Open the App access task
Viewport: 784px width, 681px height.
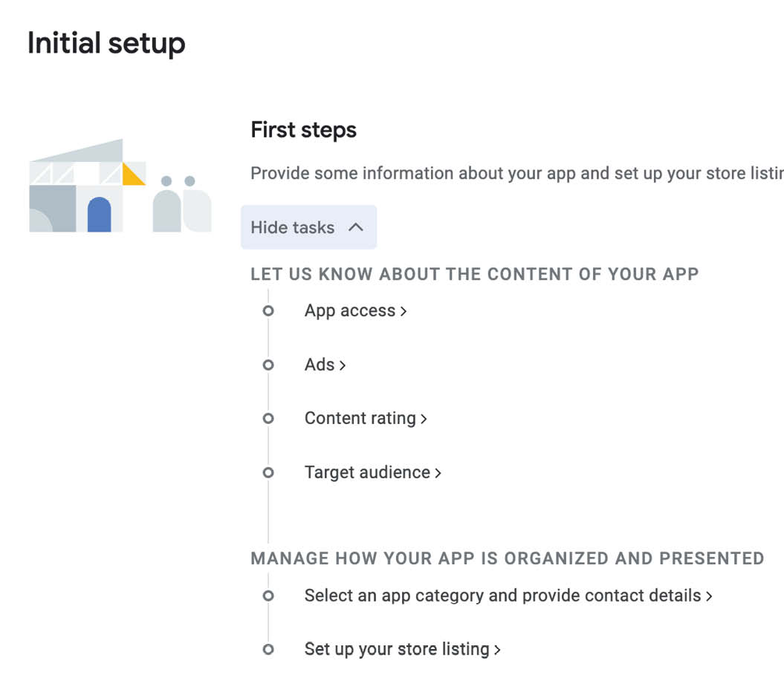(355, 310)
